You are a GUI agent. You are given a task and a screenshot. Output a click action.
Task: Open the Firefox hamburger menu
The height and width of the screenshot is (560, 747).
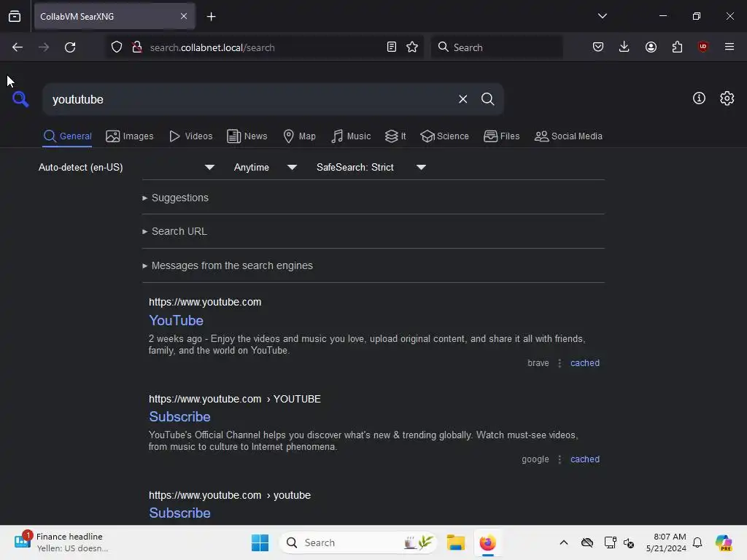pos(729,47)
